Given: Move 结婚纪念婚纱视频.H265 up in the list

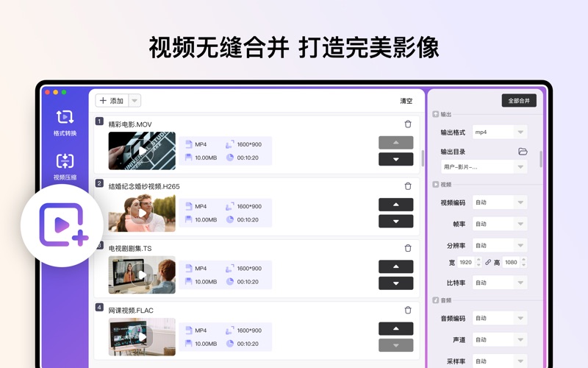Looking at the screenshot, I should coord(396,205).
